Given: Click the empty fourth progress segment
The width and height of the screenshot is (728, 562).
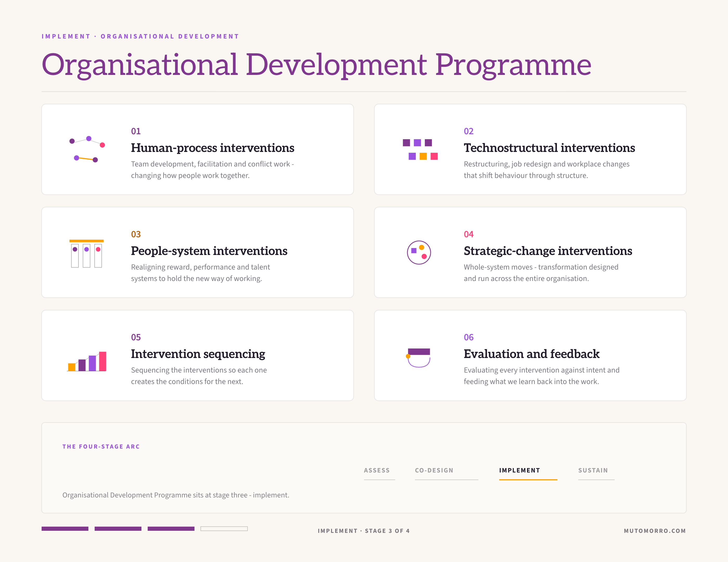Looking at the screenshot, I should 224,529.
